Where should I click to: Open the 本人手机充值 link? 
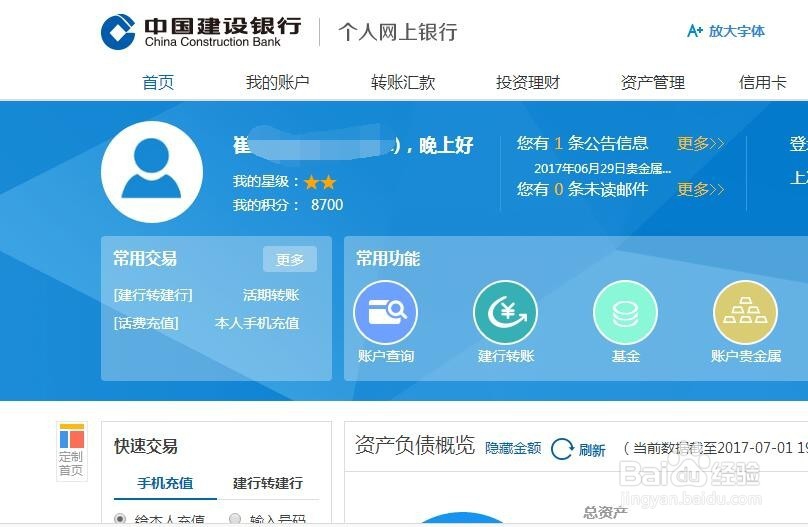point(257,323)
